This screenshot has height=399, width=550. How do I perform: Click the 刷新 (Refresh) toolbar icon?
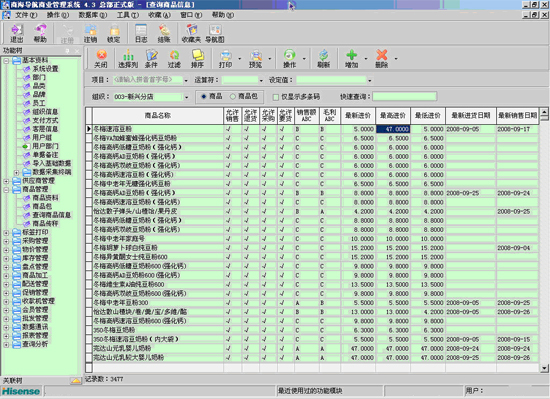[x=323, y=59]
